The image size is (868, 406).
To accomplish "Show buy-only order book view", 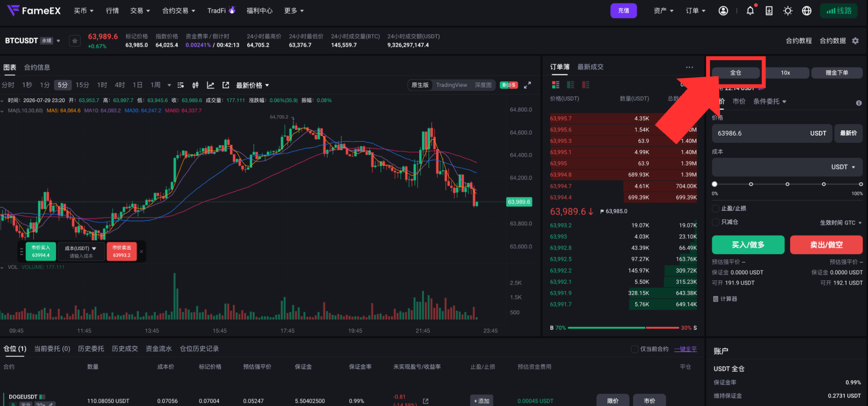I will (x=570, y=85).
